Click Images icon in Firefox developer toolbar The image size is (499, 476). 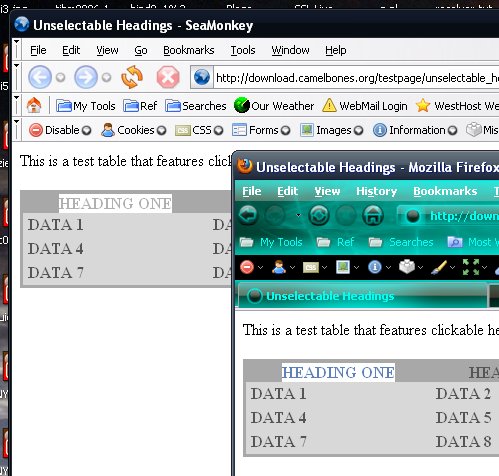click(x=343, y=267)
